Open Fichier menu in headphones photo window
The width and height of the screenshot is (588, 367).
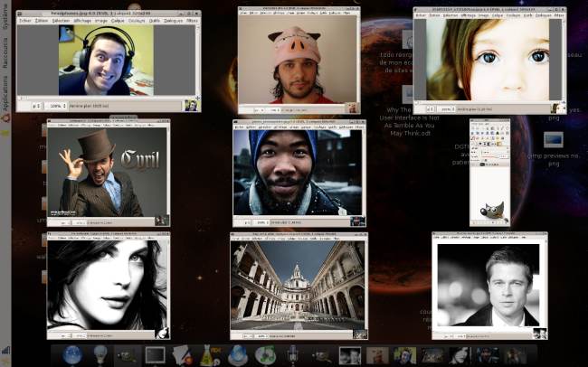(x=24, y=20)
